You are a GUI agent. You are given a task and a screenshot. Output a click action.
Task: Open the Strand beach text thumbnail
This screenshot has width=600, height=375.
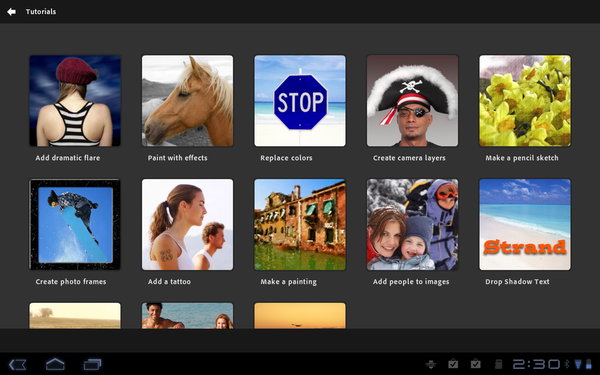(x=525, y=225)
